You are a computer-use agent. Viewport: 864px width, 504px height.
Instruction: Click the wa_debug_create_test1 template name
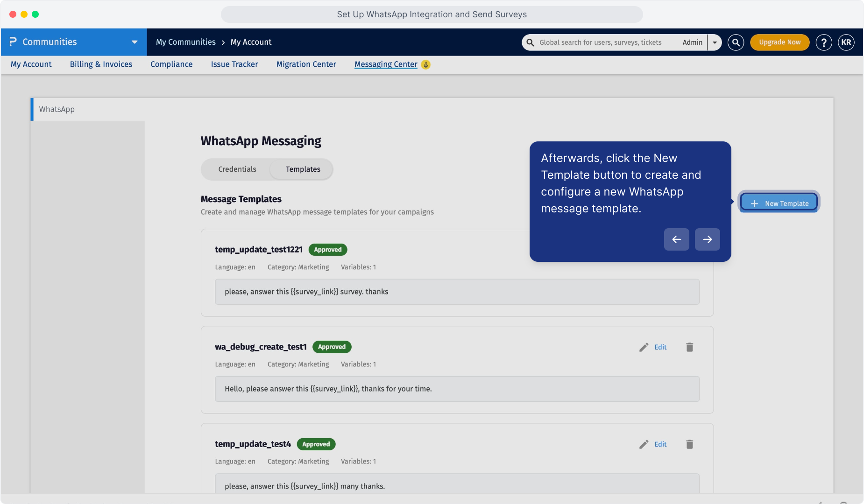click(261, 347)
